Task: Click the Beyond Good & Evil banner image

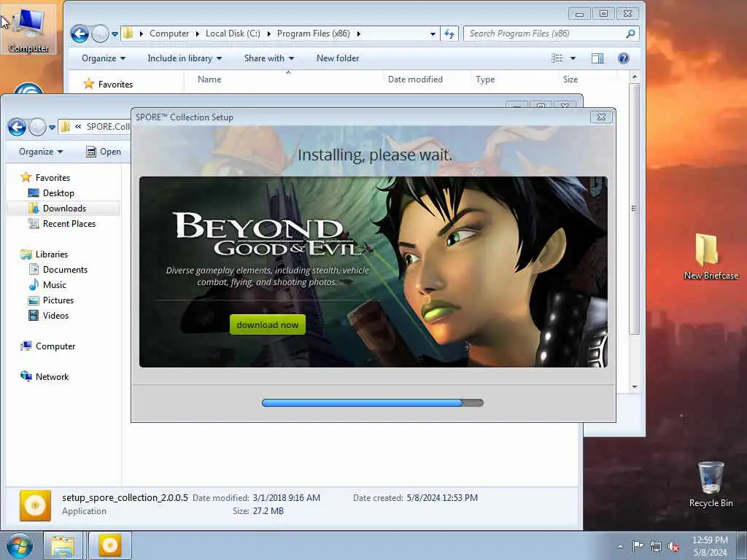Action: point(373,272)
